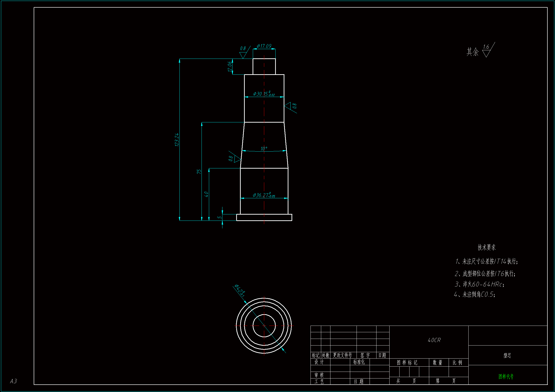Select the 型芯 part name cell
The width and height of the screenshot is (555, 392).
pos(507,355)
